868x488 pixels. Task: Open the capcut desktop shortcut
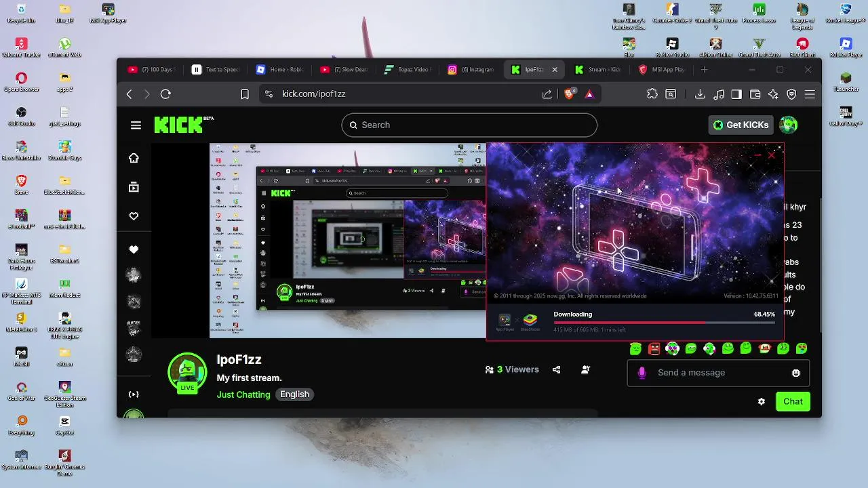(64, 426)
